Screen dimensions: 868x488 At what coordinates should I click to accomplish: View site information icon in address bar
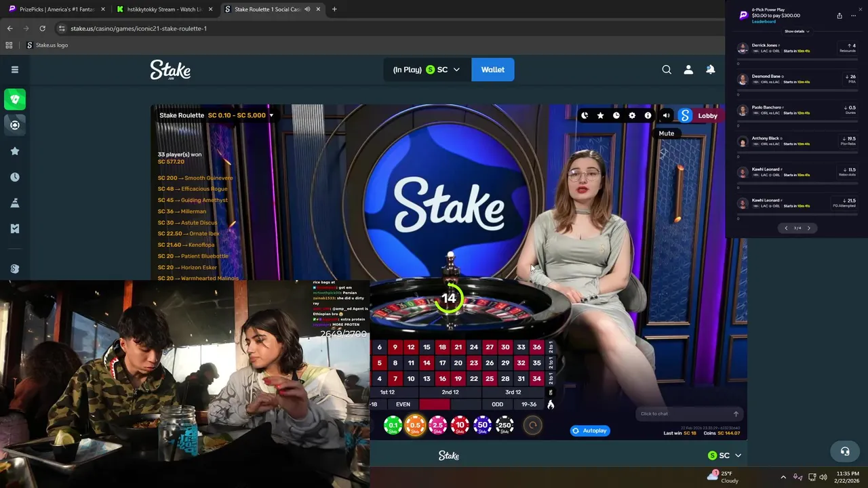click(x=62, y=28)
